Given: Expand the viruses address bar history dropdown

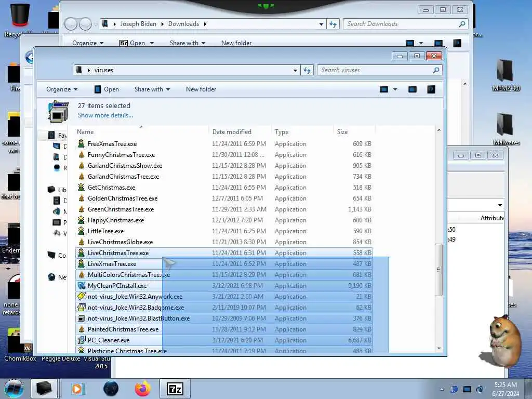Looking at the screenshot, I should [295, 70].
